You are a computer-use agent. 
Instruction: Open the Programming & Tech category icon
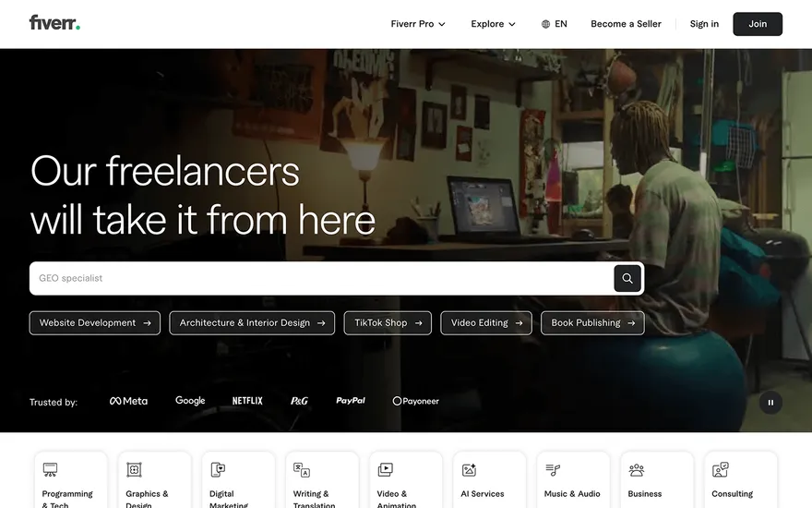coord(50,469)
